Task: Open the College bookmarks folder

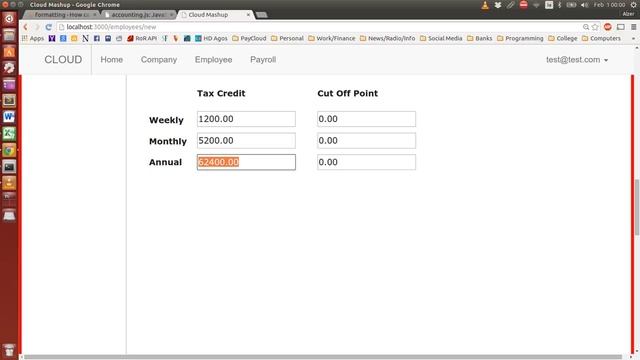Action: click(x=563, y=38)
